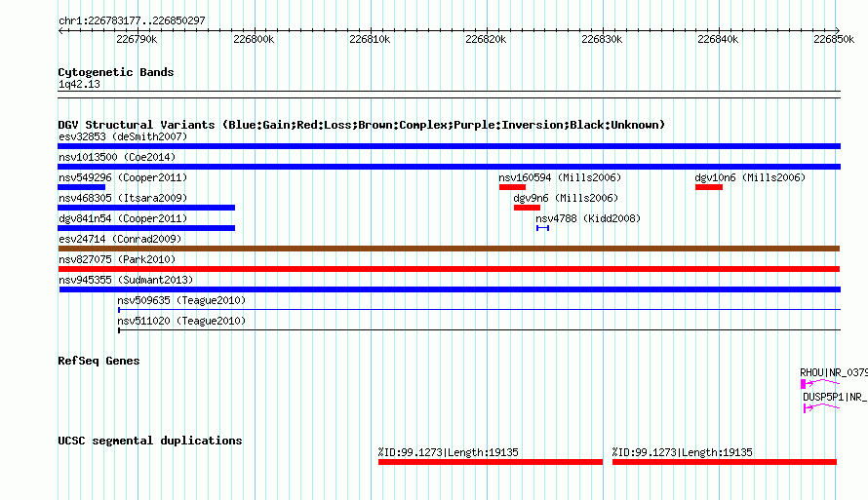Click the left ruler arrowhead

tap(60, 30)
